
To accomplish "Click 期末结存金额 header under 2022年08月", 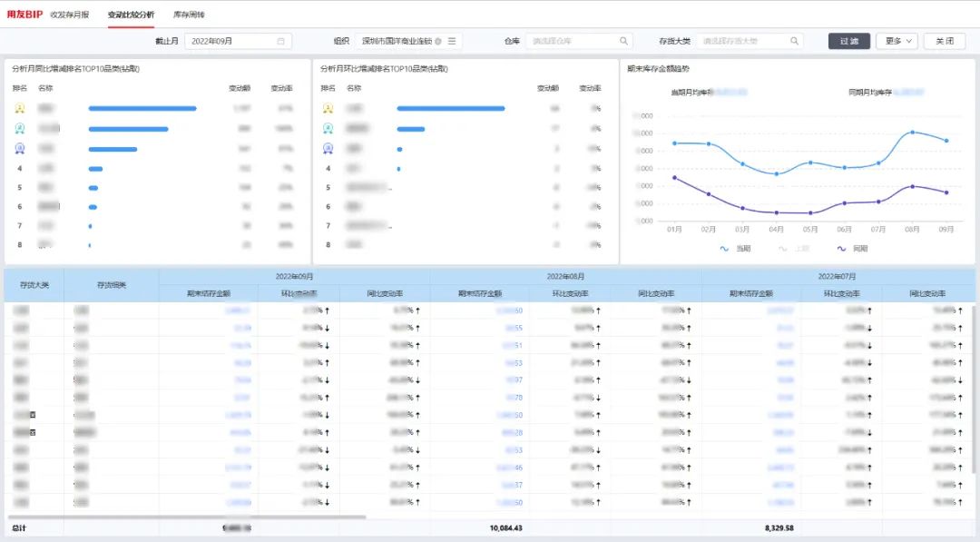I will pyautogui.click(x=480, y=294).
